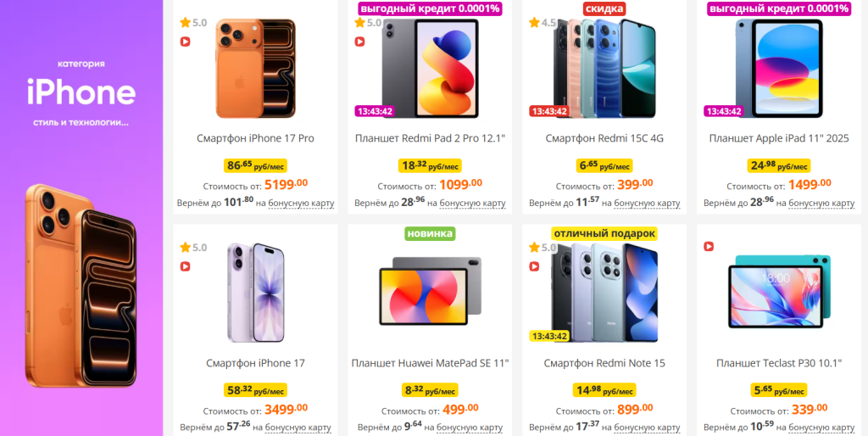The width and height of the screenshot is (868, 436).
Task: Open video icon on Redmi Pad 2 Pro card
Action: [359, 42]
